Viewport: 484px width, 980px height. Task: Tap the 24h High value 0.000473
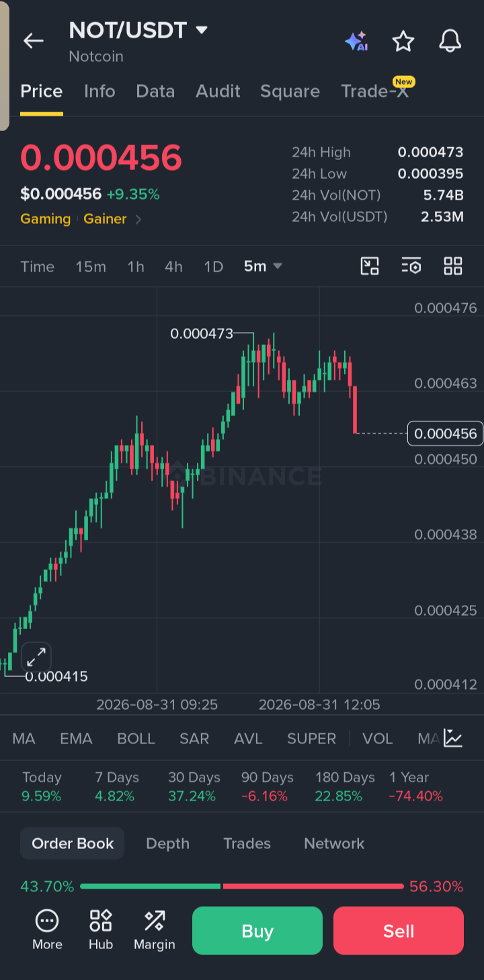click(430, 153)
